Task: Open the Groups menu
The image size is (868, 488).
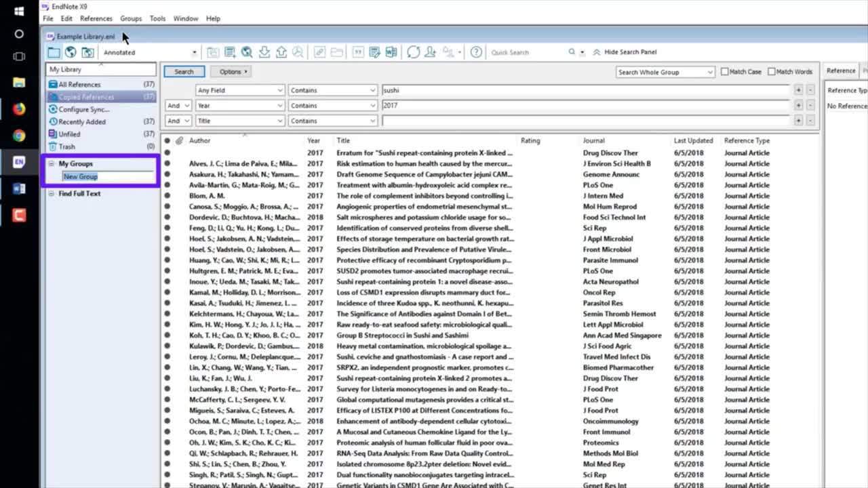Action: pos(131,18)
